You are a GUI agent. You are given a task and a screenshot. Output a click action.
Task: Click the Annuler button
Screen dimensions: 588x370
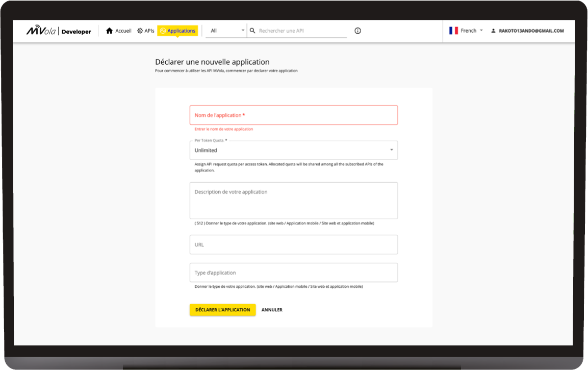pyautogui.click(x=272, y=310)
